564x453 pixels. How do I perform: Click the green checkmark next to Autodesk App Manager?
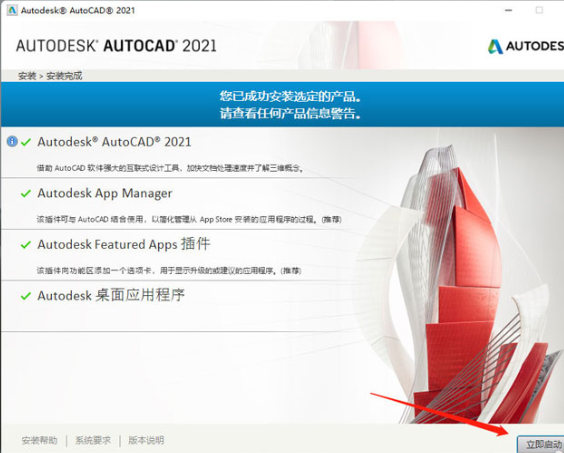tap(26, 194)
